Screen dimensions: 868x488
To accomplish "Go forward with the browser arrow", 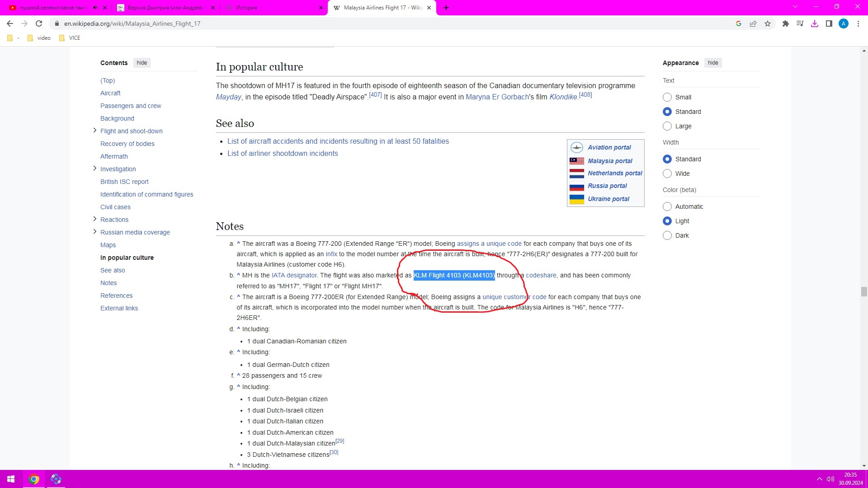I will (24, 23).
